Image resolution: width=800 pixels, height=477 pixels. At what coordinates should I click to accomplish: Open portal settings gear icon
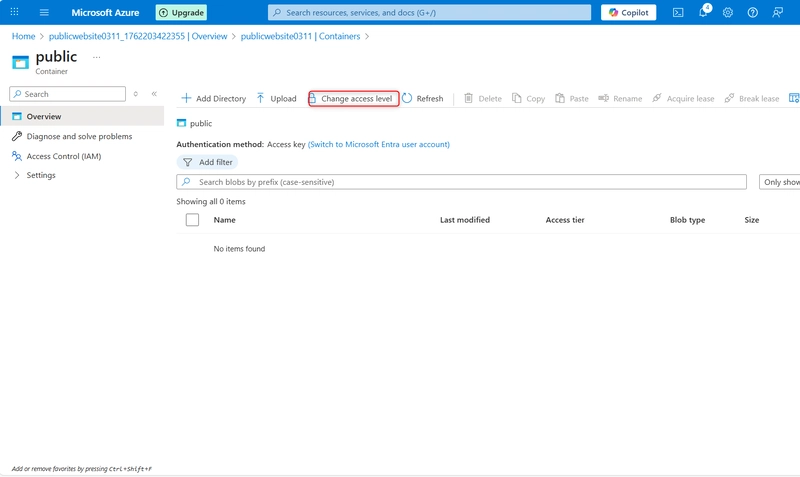click(728, 13)
